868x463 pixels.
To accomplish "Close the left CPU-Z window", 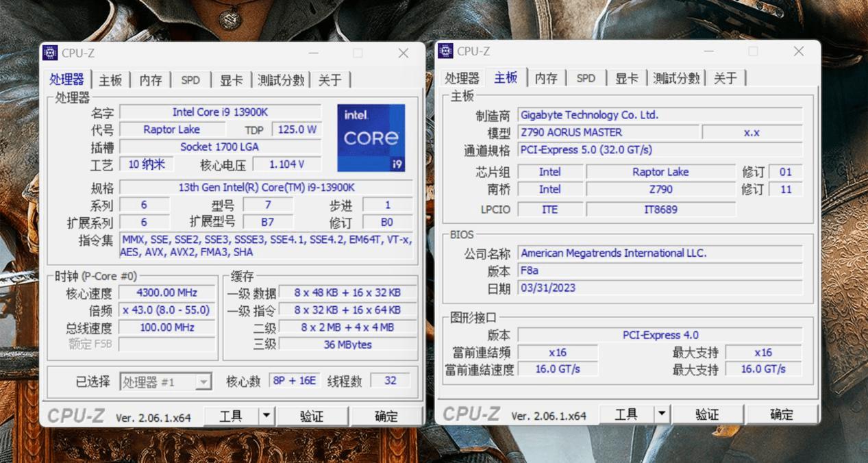I will click(404, 53).
